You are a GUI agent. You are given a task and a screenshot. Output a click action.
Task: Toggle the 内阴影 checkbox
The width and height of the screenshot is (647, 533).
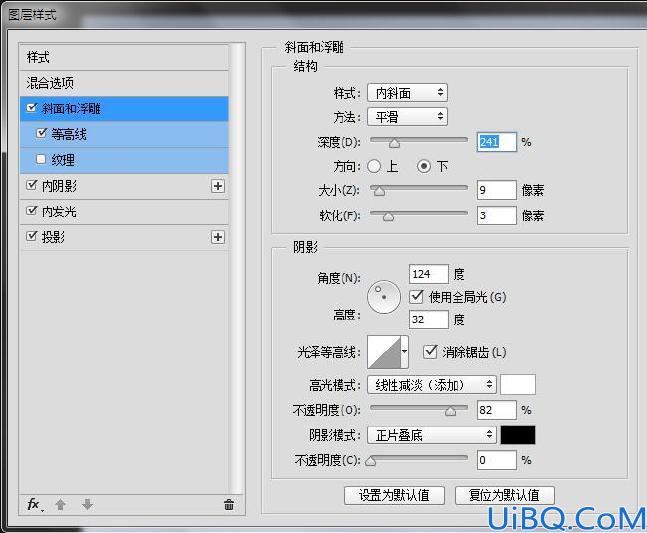(x=31, y=185)
